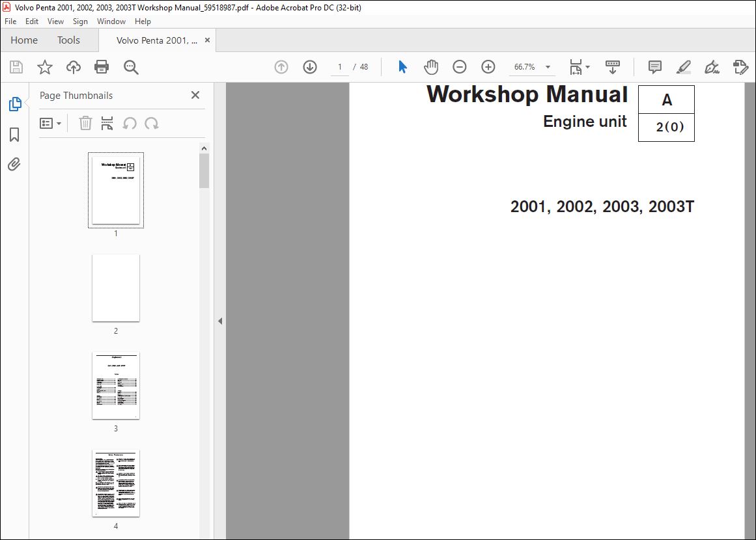Select page 2 blank thumbnail
Image resolution: width=756 pixels, height=540 pixels.
116,288
